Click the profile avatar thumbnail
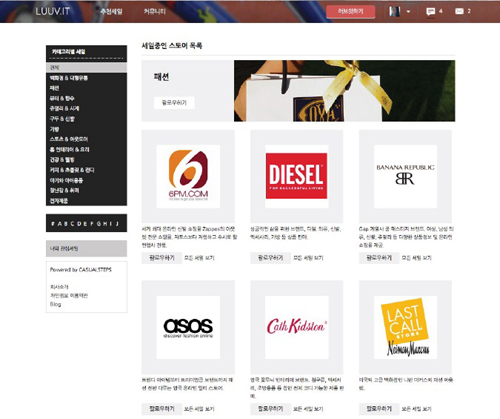 395,12
